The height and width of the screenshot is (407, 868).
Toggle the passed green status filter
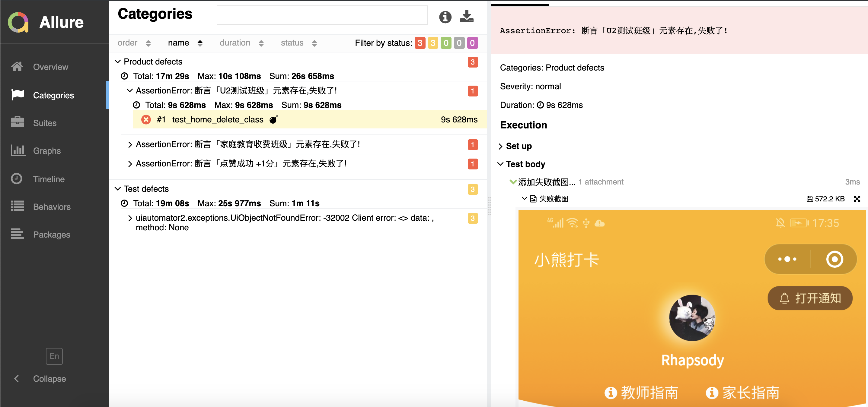446,43
